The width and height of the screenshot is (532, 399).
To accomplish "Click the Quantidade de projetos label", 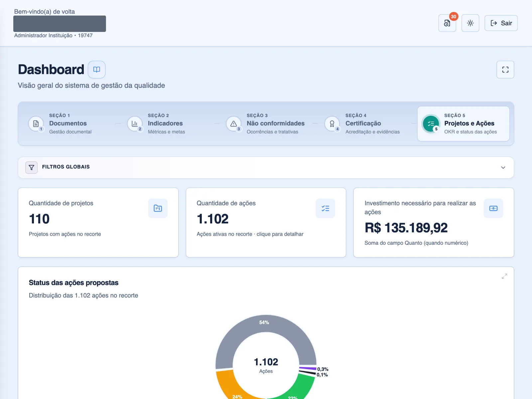I will [x=61, y=203].
